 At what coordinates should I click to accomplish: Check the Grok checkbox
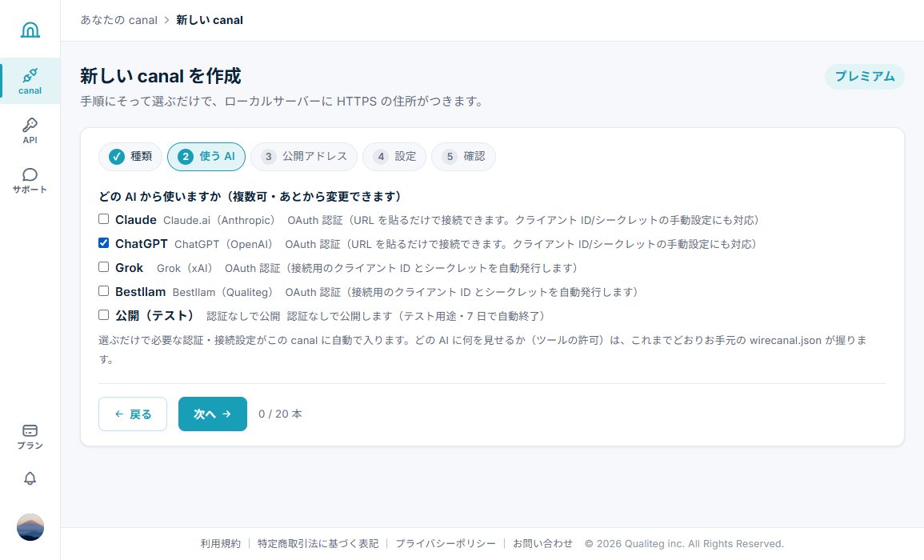pos(104,267)
